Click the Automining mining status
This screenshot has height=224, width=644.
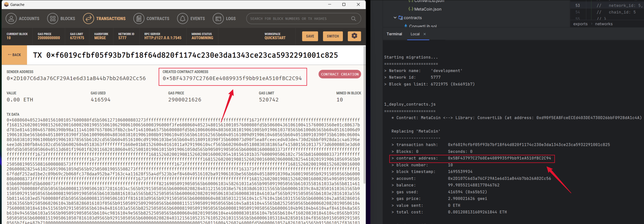tap(202, 38)
